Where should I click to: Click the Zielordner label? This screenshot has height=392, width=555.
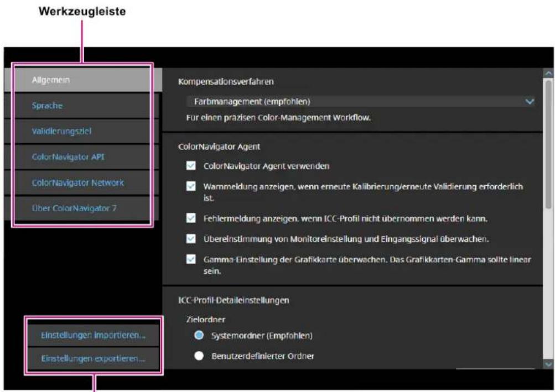(x=206, y=320)
